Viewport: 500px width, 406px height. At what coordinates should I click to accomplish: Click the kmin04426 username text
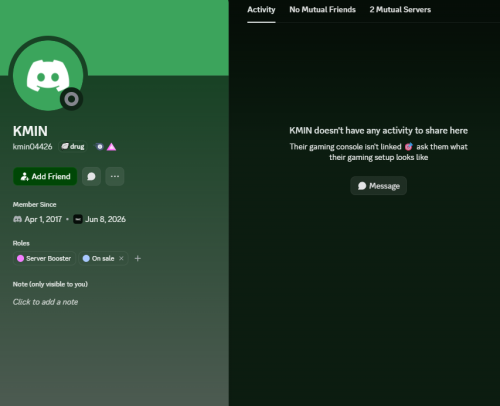tap(32, 147)
